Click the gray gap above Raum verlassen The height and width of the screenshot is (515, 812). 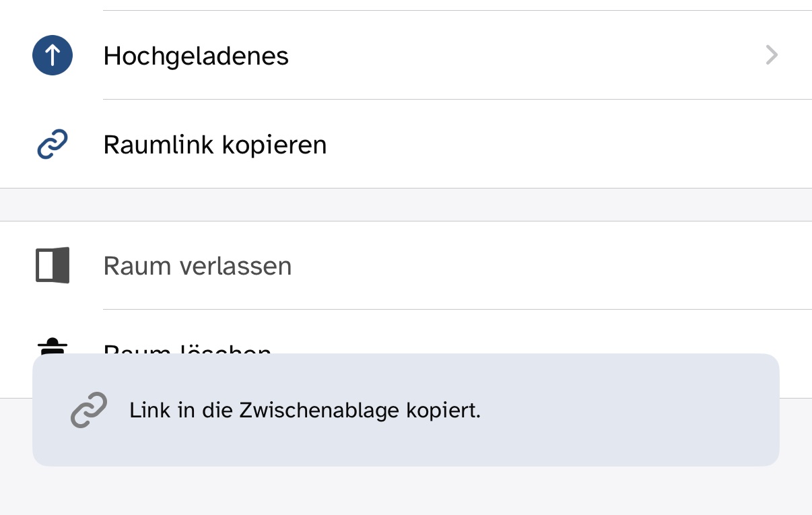[406, 205]
